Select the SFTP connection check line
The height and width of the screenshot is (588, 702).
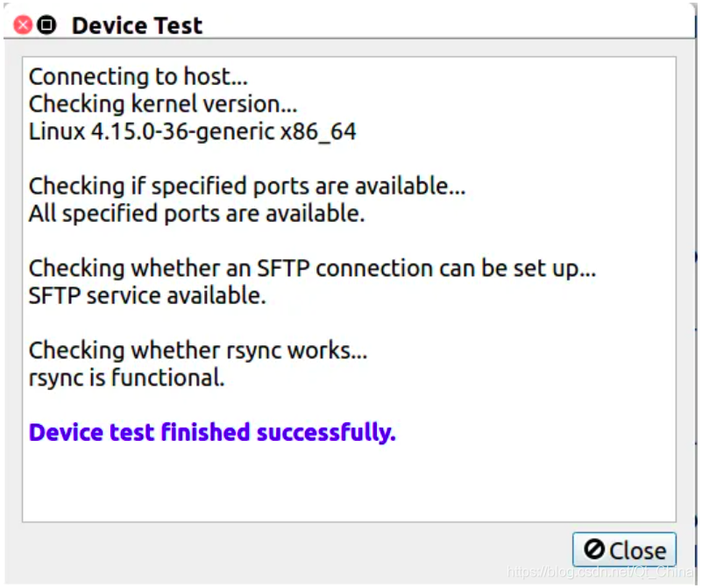click(313, 268)
